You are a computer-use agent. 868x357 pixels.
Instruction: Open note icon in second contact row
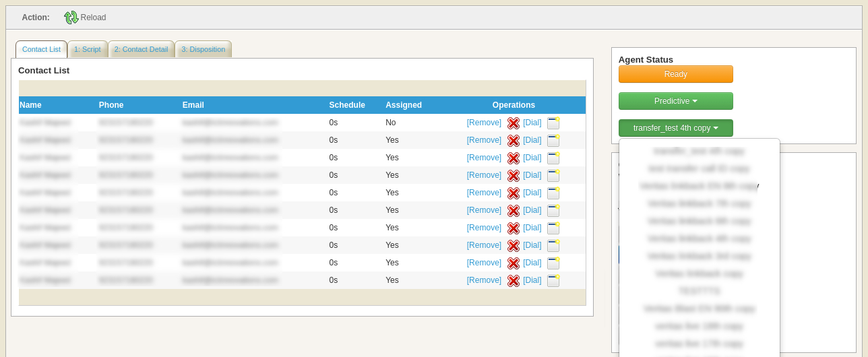click(553, 140)
